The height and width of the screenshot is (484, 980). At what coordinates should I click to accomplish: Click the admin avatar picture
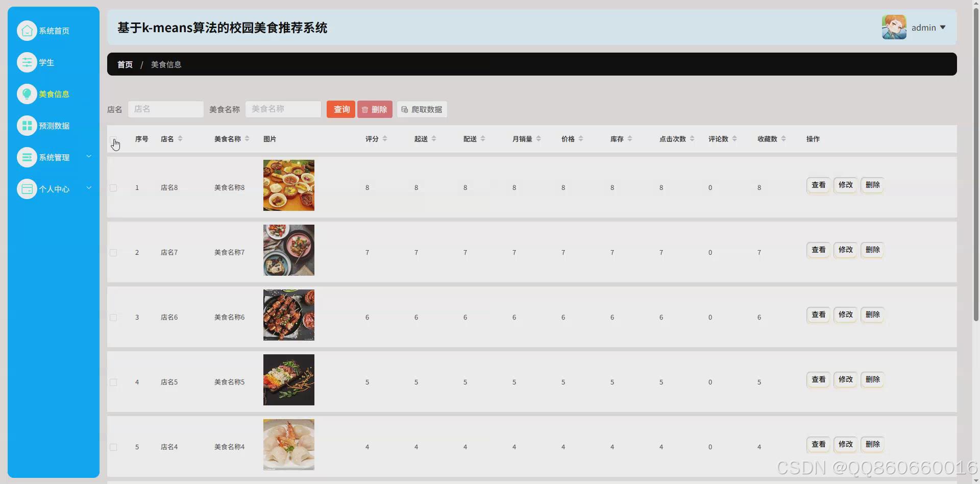tap(894, 27)
